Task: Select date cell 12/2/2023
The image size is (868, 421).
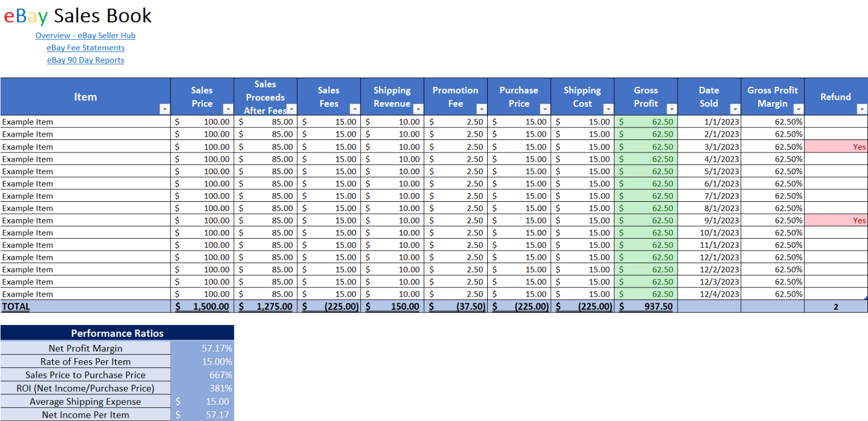Action: (709, 270)
